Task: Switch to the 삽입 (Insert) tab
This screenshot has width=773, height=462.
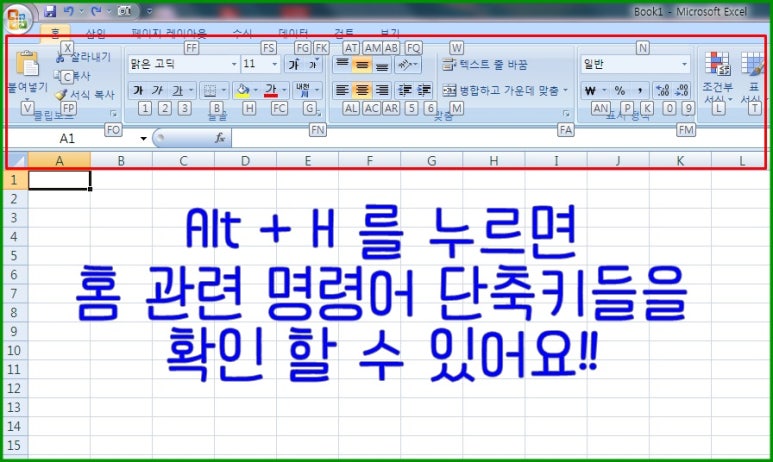Action: tap(96, 33)
